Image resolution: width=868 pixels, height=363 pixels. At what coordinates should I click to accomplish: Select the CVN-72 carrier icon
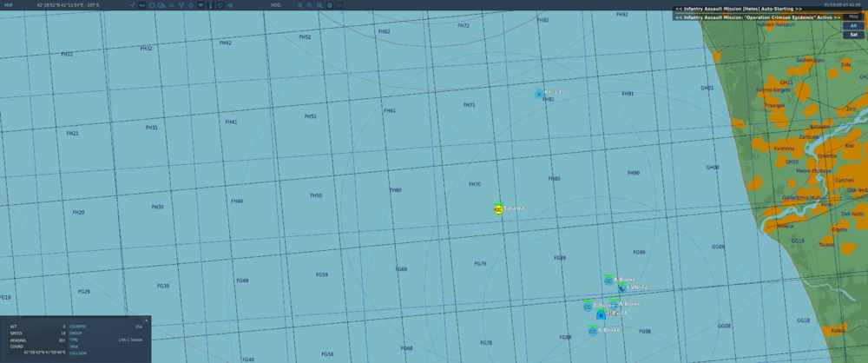[x=622, y=288]
